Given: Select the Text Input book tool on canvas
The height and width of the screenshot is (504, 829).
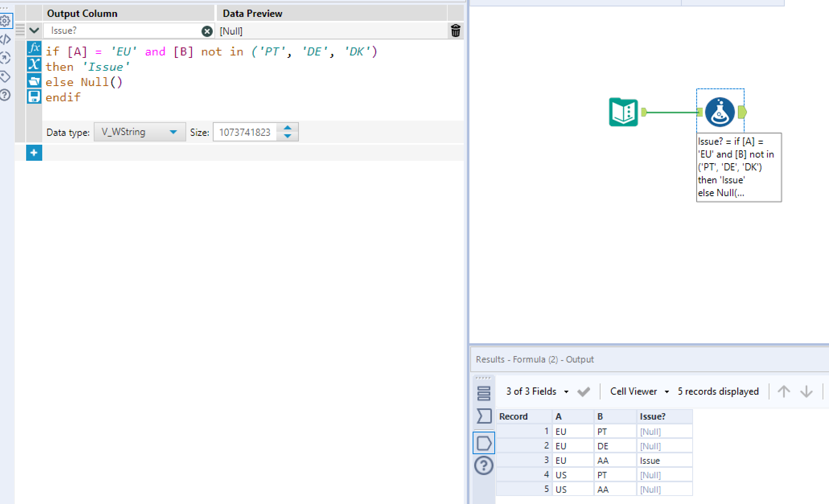Looking at the screenshot, I should [x=623, y=112].
